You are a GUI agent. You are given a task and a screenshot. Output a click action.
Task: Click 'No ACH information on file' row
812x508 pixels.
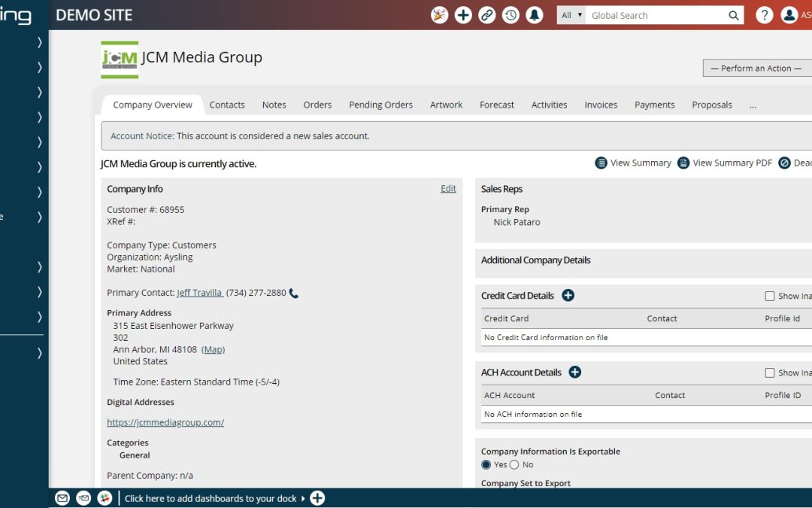point(647,414)
